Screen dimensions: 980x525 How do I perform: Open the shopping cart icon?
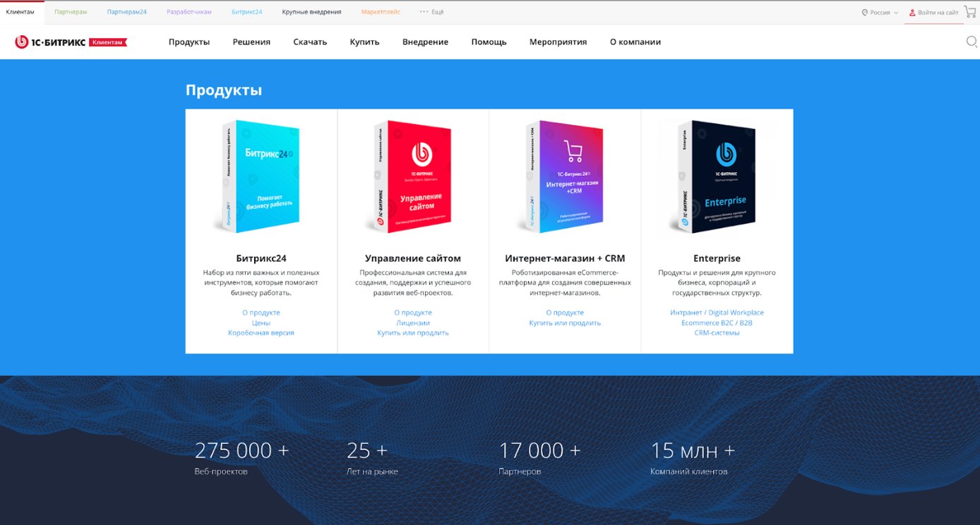[970, 11]
